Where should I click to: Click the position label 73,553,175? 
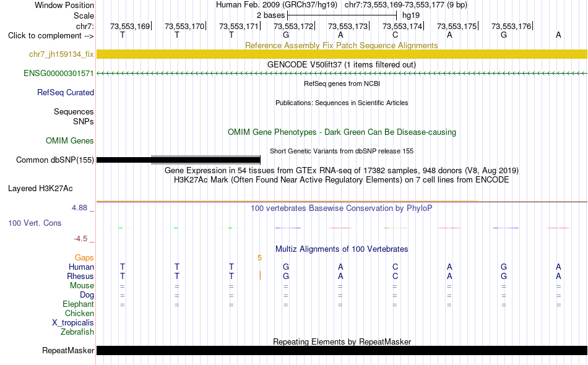point(457,26)
